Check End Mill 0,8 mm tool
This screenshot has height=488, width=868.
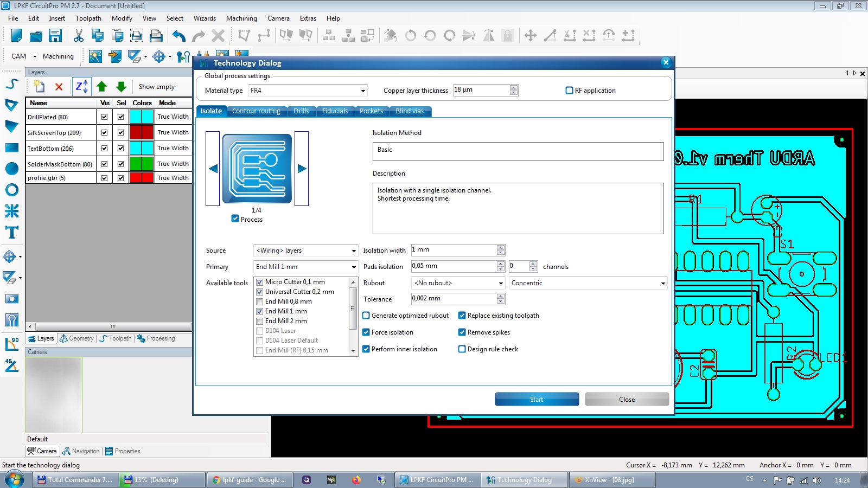(259, 301)
